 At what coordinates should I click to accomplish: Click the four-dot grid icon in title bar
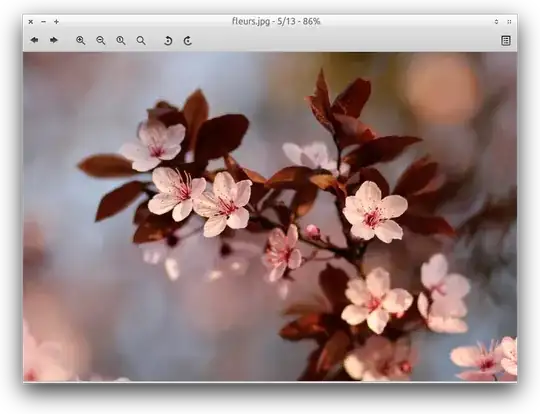[x=509, y=21]
